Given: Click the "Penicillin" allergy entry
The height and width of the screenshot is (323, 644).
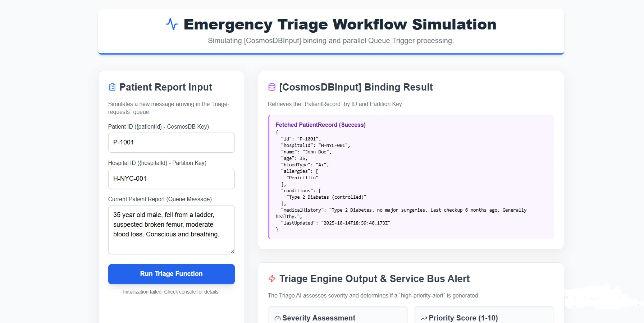Looking at the screenshot, I should click(x=302, y=178).
